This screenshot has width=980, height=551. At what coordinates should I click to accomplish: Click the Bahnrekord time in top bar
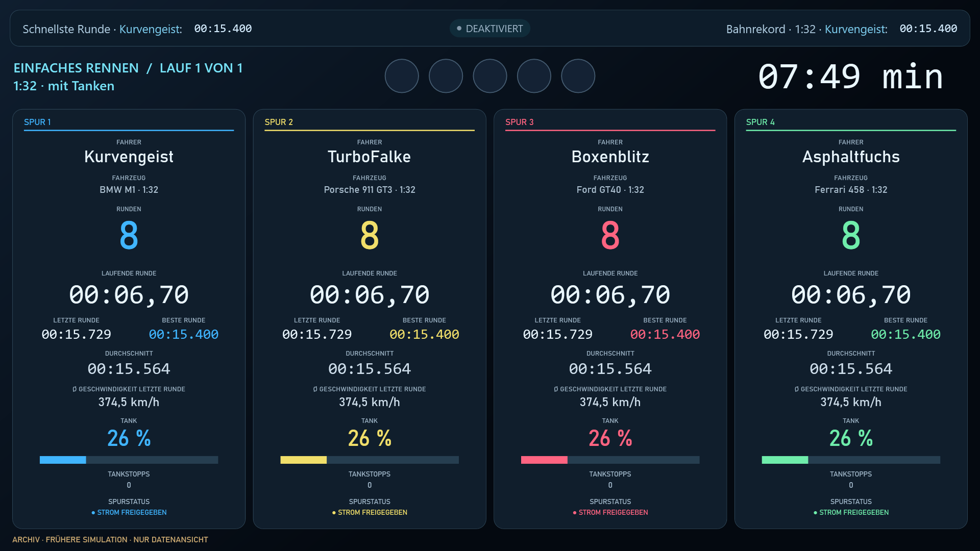coord(928,29)
